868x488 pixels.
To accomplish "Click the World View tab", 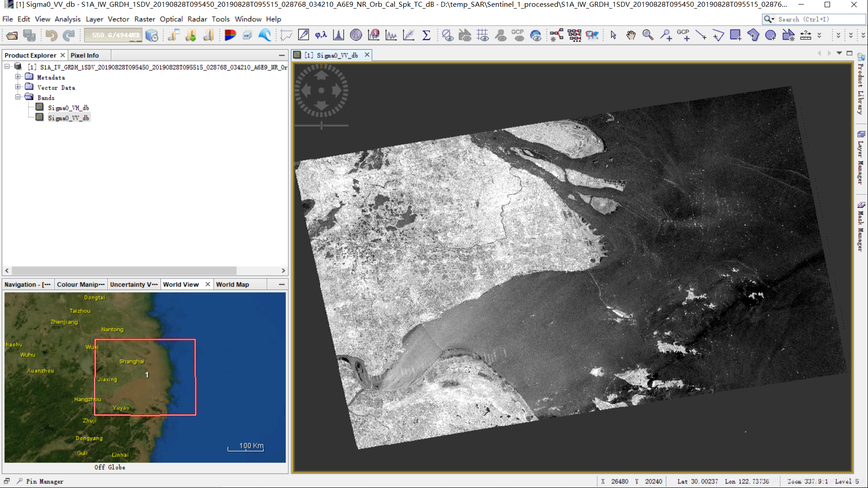I will [x=181, y=284].
